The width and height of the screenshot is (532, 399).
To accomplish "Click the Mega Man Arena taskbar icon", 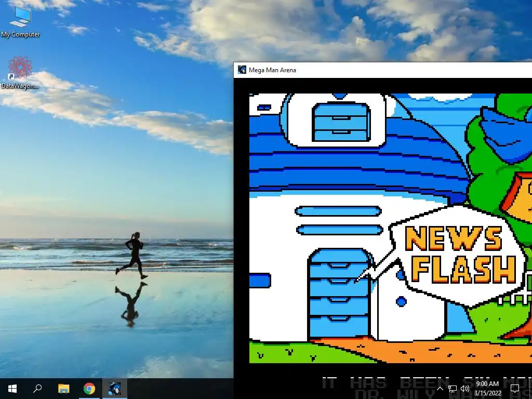I will tap(115, 389).
